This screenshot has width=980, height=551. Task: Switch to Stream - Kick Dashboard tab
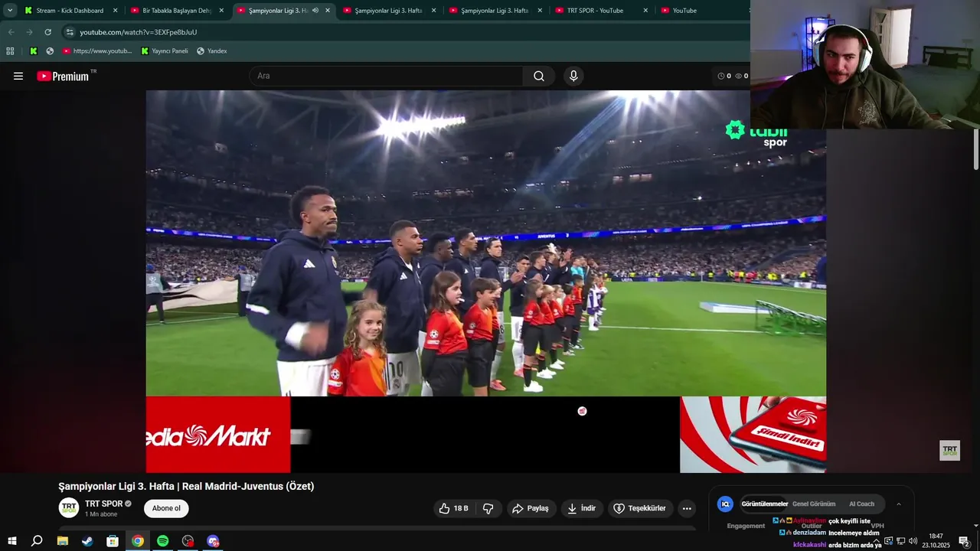(70, 11)
